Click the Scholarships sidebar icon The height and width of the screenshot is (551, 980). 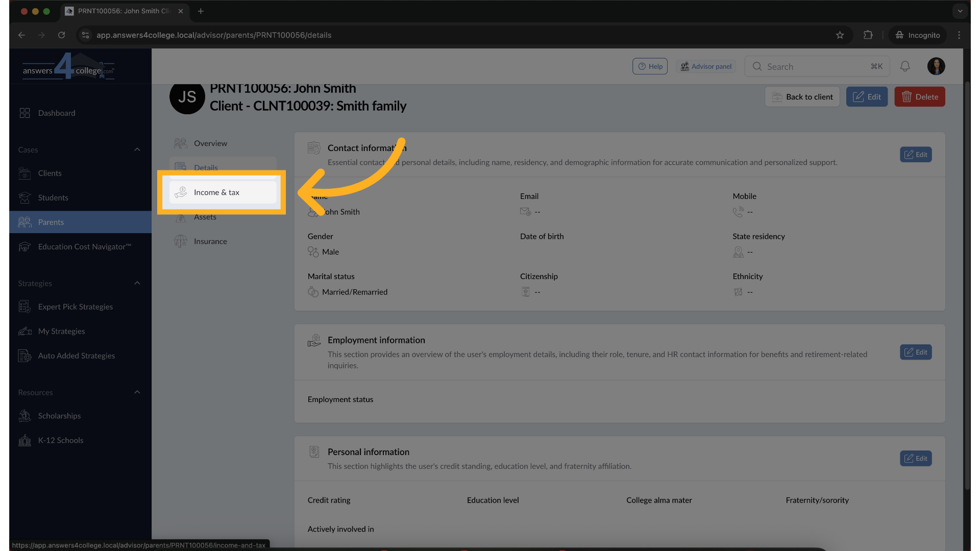[24, 416]
